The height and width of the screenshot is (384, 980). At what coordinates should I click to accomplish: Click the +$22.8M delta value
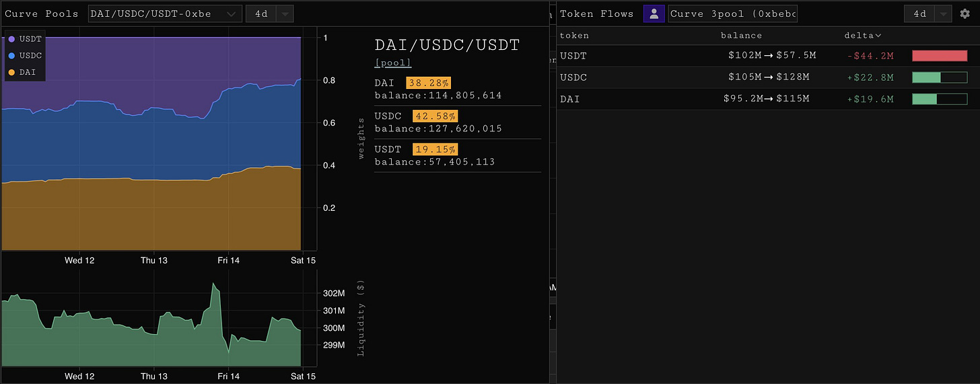(x=870, y=78)
